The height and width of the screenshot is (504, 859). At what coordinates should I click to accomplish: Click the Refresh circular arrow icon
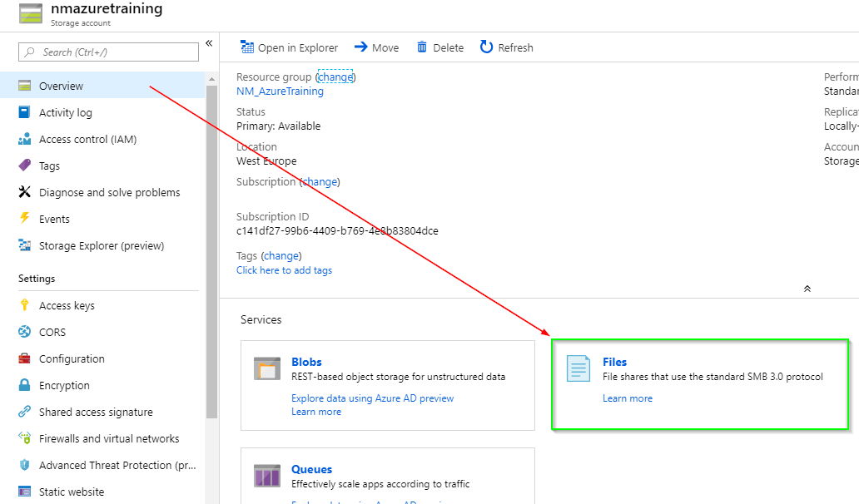(x=486, y=47)
